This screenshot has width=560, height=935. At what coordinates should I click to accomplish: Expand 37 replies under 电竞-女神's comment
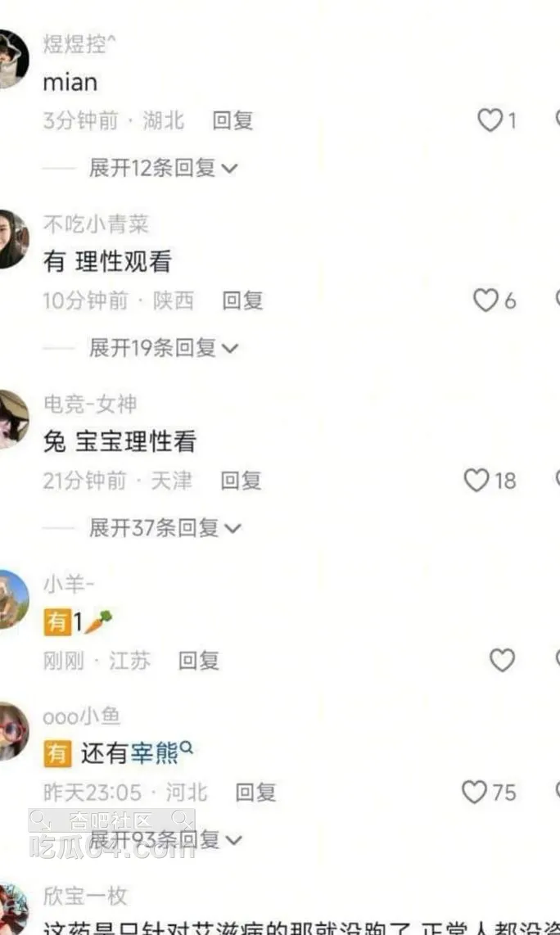pos(165,528)
